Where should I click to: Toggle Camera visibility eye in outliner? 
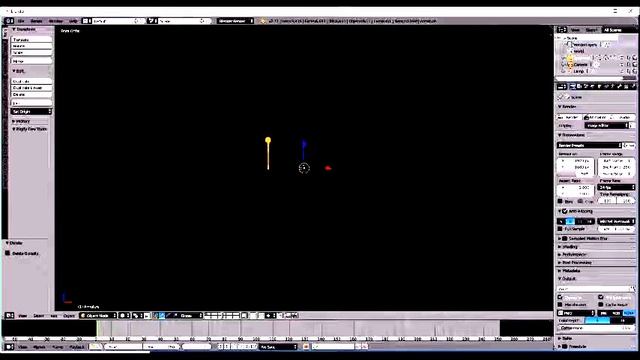click(622, 64)
